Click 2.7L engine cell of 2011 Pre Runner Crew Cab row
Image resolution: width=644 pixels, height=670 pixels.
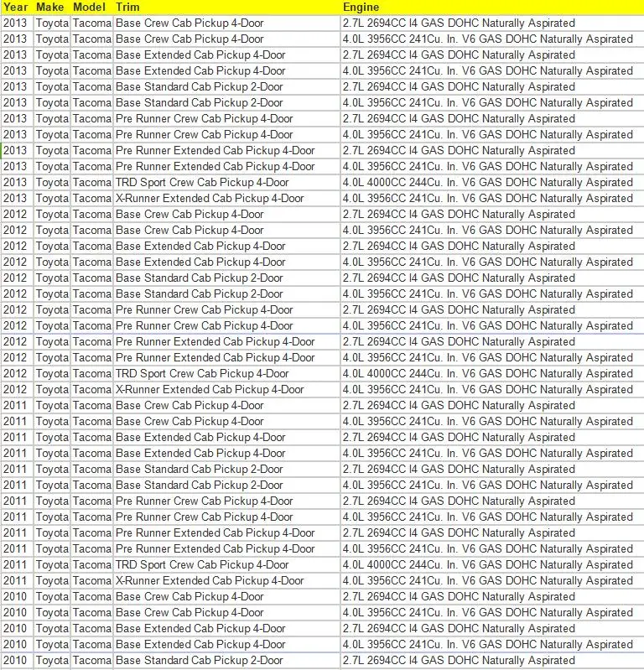pyautogui.click(x=492, y=501)
